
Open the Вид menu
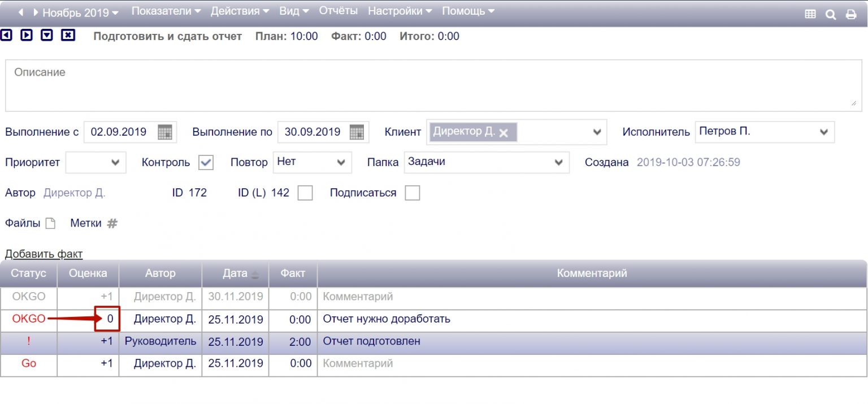click(294, 11)
